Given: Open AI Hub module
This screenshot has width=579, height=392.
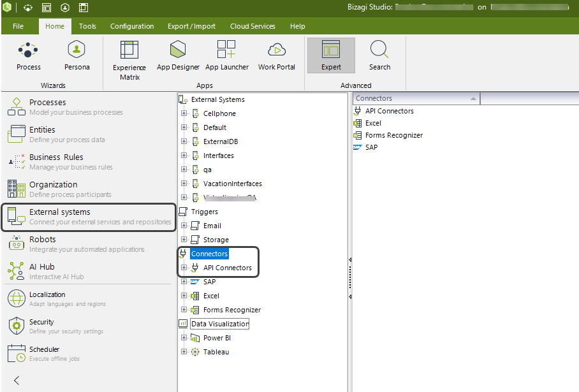Looking at the screenshot, I should click(x=41, y=267).
